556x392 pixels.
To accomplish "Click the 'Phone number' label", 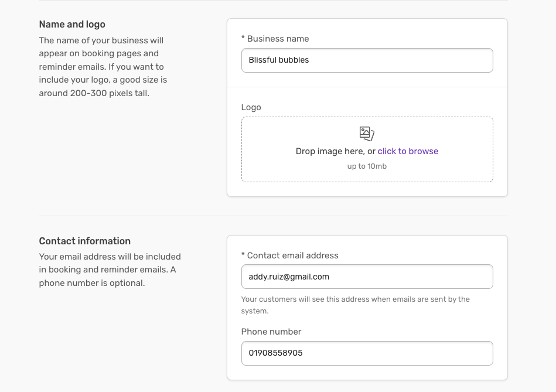I will pos(271,332).
